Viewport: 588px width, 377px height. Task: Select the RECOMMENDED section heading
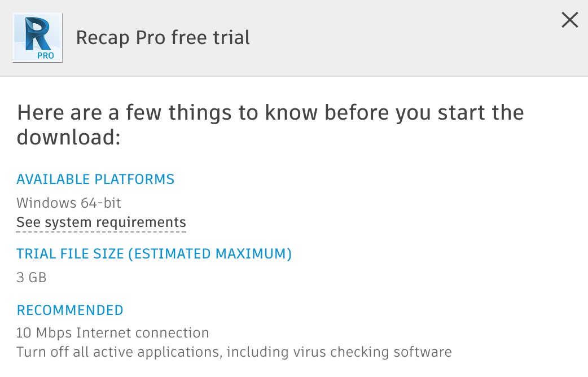point(70,310)
